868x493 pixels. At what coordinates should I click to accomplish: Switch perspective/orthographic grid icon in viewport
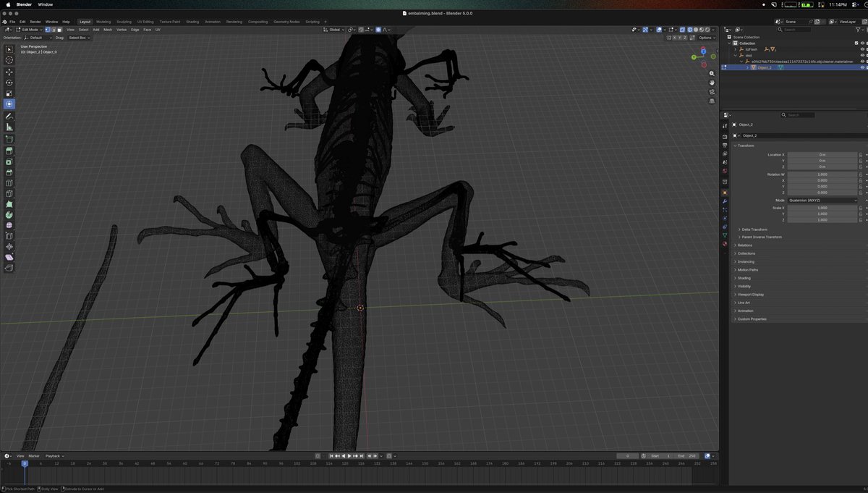pos(712,101)
